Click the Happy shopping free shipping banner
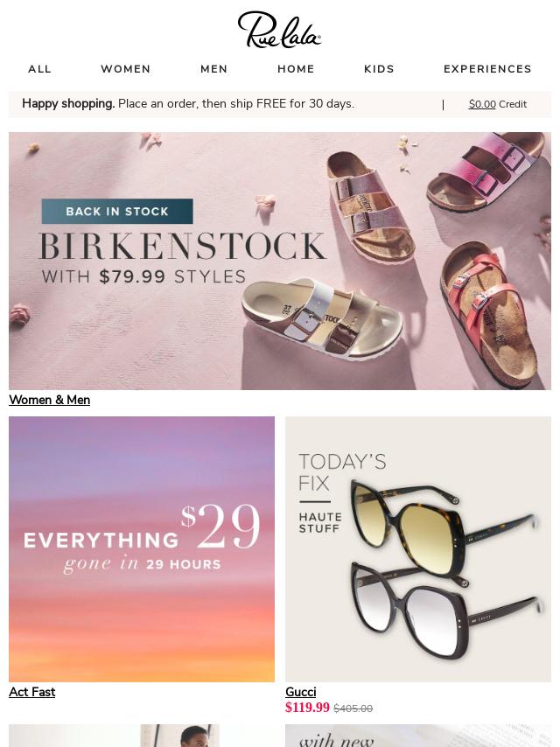This screenshot has height=747, width=560. (x=188, y=104)
